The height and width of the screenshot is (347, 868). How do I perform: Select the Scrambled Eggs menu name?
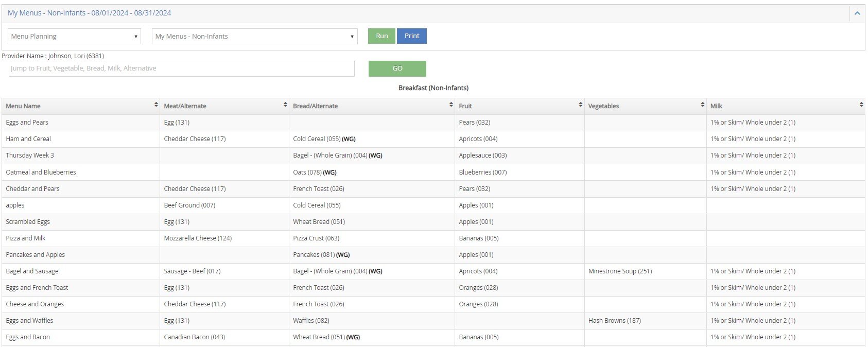coord(28,222)
